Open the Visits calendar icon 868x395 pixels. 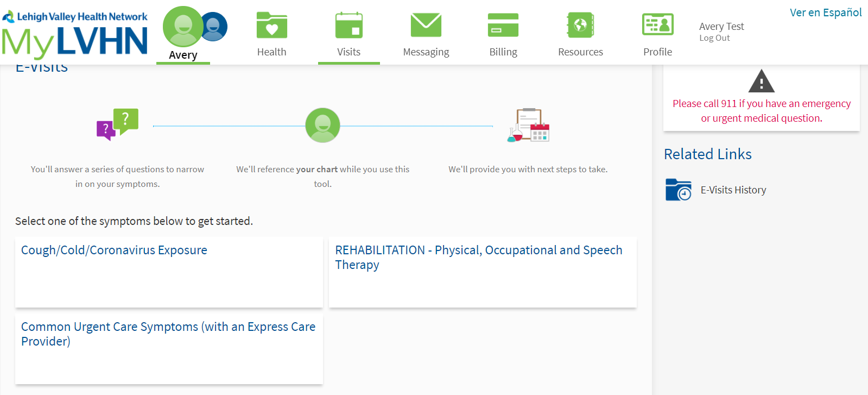349,25
